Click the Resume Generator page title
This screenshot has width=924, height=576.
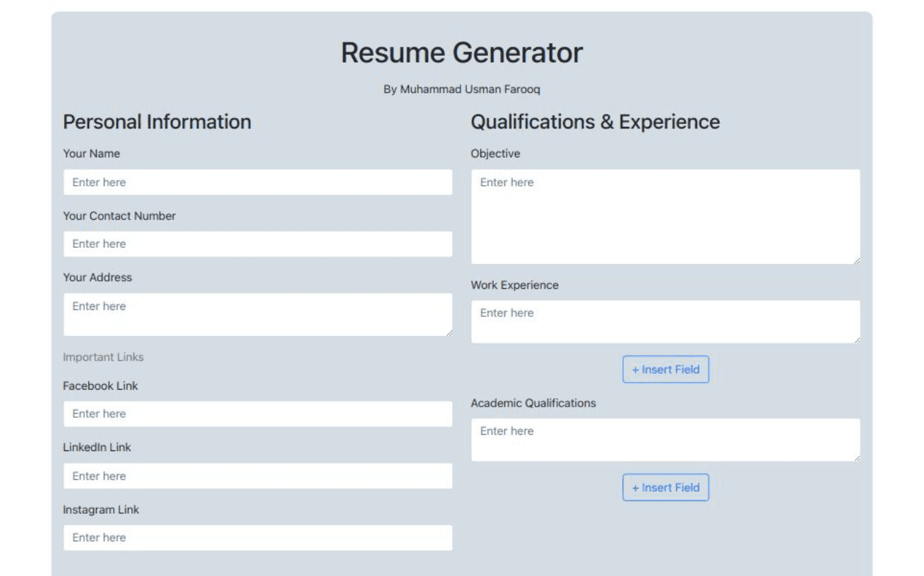[462, 53]
